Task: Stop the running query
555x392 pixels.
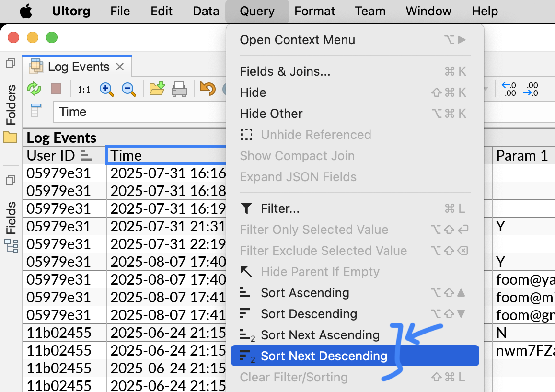Action: [56, 89]
